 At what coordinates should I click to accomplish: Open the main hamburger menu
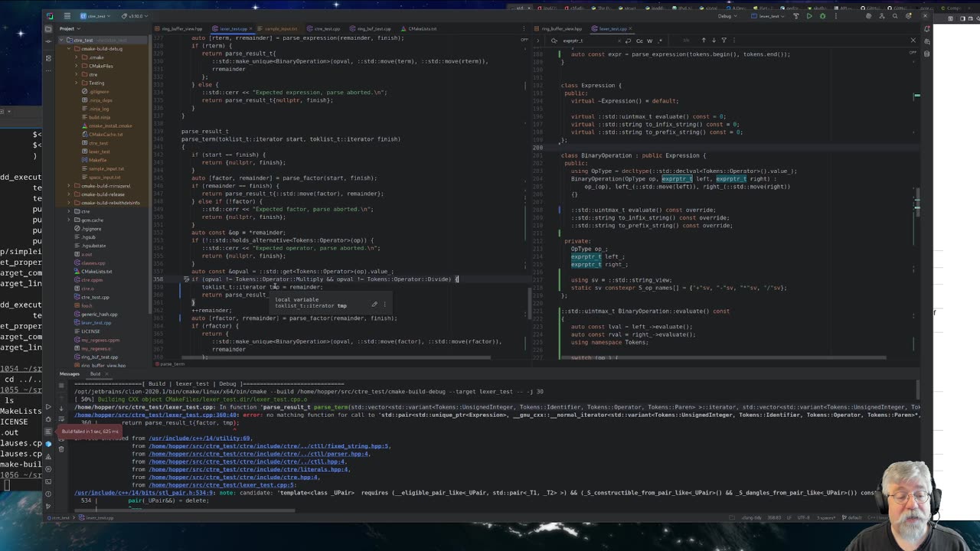point(67,16)
